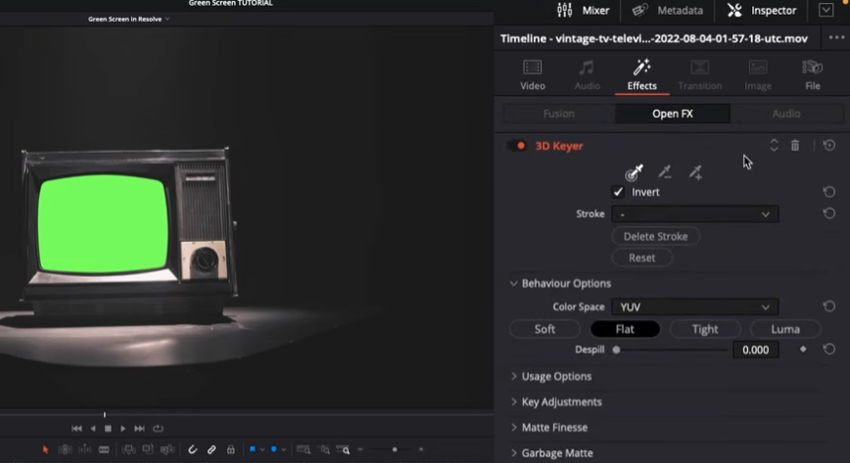850x463 pixels.
Task: Select the Tight behaviour option
Action: pos(705,329)
